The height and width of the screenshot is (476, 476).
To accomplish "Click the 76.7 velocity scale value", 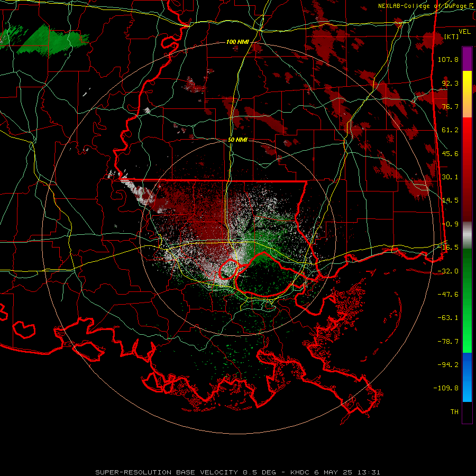I will pos(450,106).
